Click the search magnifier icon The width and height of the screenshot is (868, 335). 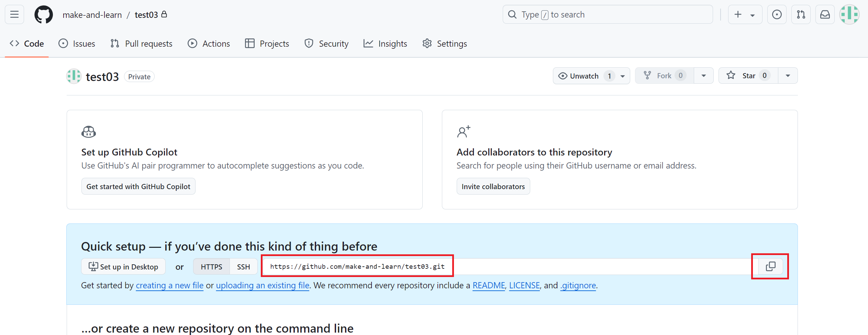512,14
